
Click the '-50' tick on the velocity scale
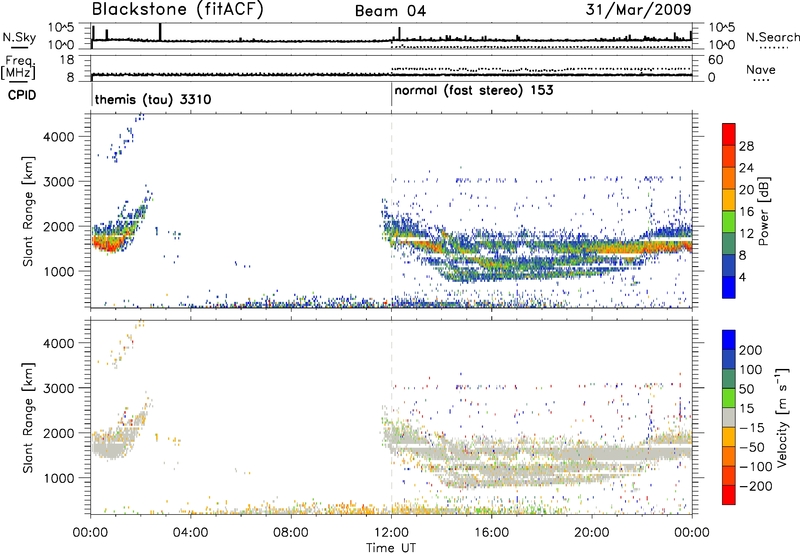pos(751,447)
